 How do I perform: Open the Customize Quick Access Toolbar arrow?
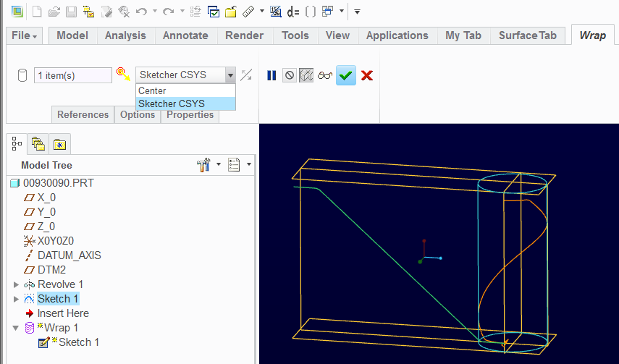[357, 12]
